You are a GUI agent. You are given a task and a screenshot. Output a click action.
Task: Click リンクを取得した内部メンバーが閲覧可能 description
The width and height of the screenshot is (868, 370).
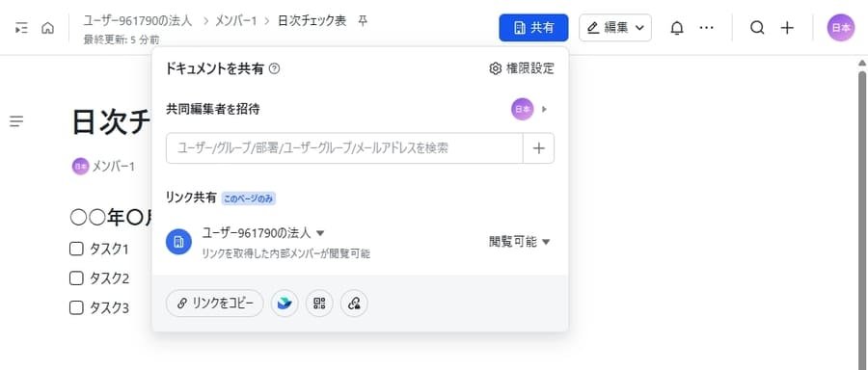pos(286,253)
